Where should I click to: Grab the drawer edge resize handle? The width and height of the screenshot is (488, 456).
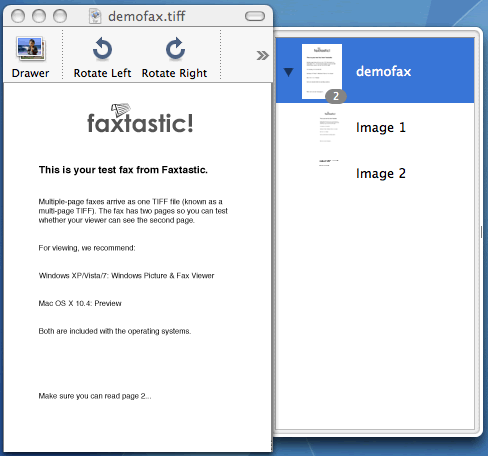481,232
